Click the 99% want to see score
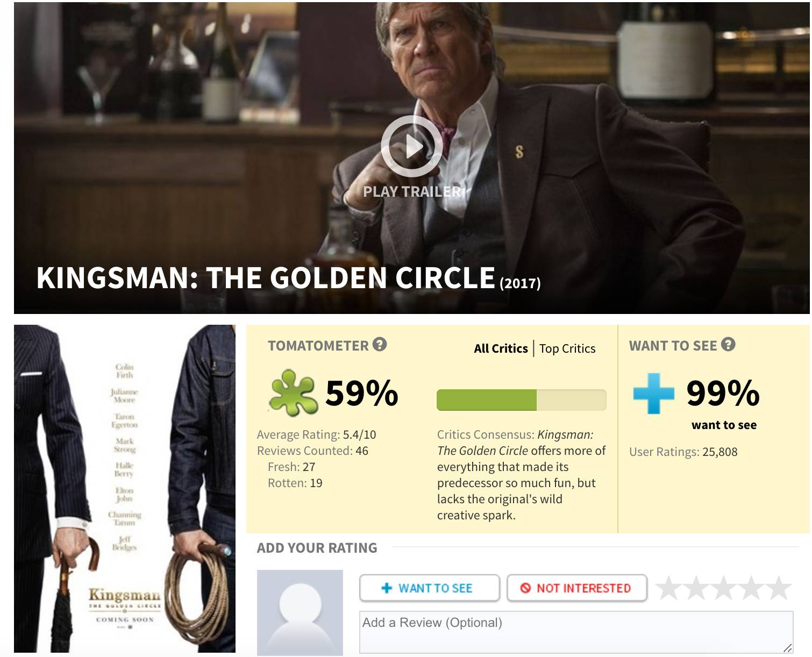This screenshot has height=657, width=812. 723,393
